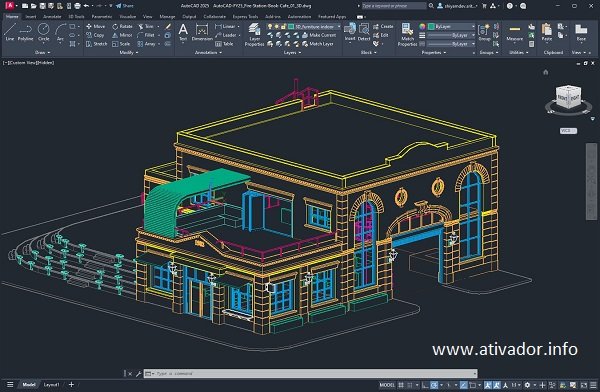Click the Array tool
Image resolution: width=600 pixels, height=392 pixels.
pyautogui.click(x=147, y=44)
